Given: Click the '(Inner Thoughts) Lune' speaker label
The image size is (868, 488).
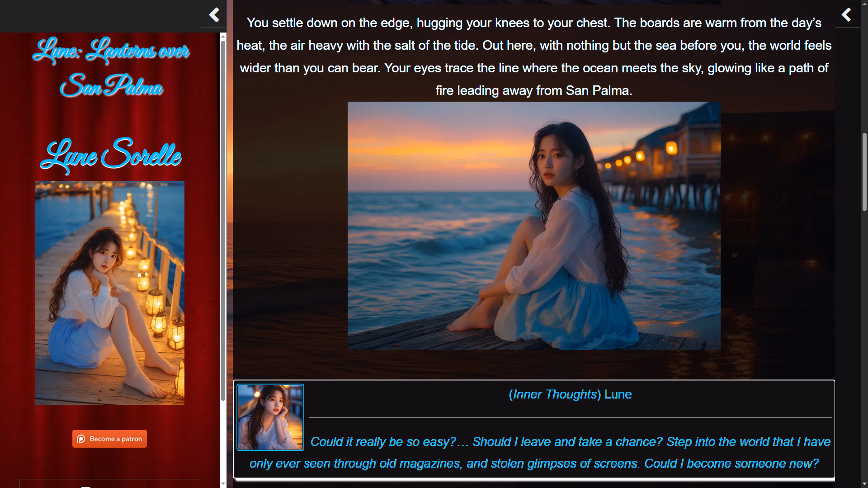Looking at the screenshot, I should coord(570,394).
